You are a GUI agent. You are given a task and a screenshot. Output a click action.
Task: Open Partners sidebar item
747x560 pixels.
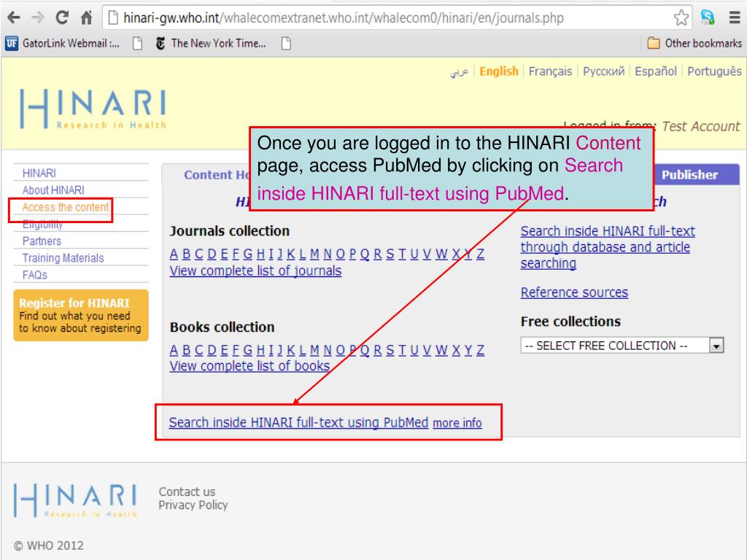point(42,241)
